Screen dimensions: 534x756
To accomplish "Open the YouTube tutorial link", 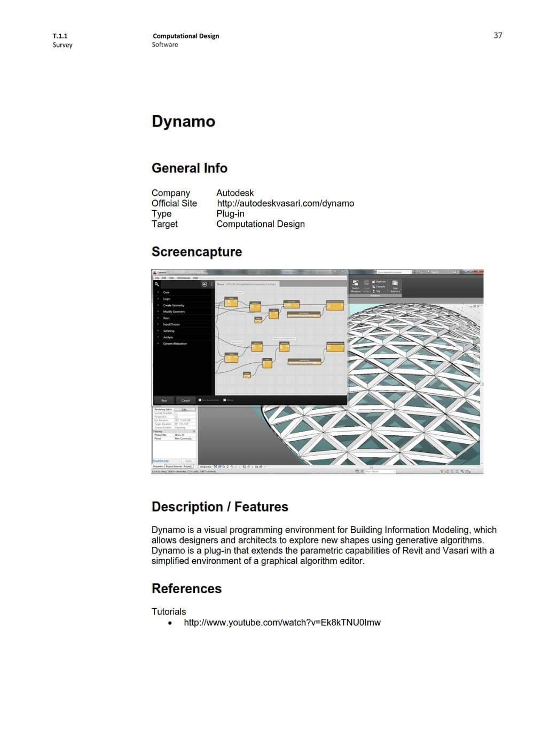I will (282, 622).
